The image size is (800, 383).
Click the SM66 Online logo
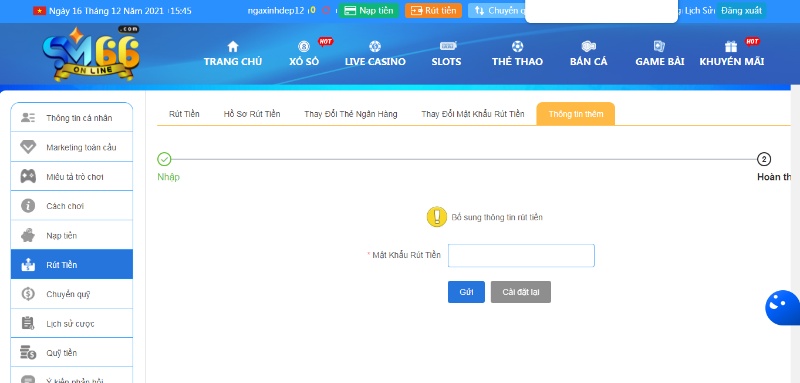pos(91,54)
